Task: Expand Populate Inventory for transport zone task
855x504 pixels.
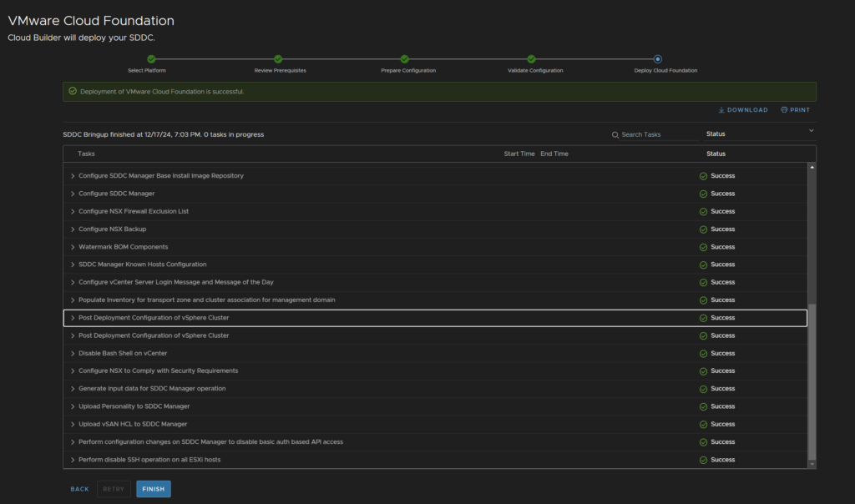Action: coord(73,300)
